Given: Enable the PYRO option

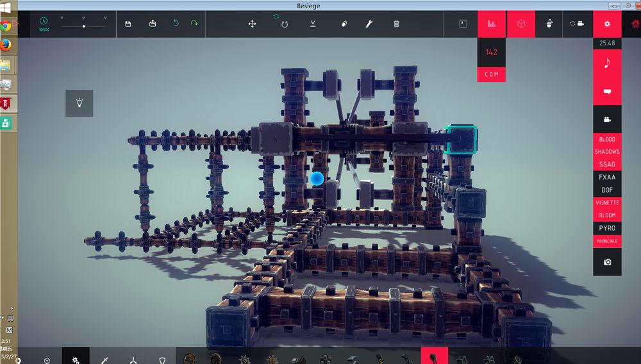Looking at the screenshot, I should coord(607,228).
